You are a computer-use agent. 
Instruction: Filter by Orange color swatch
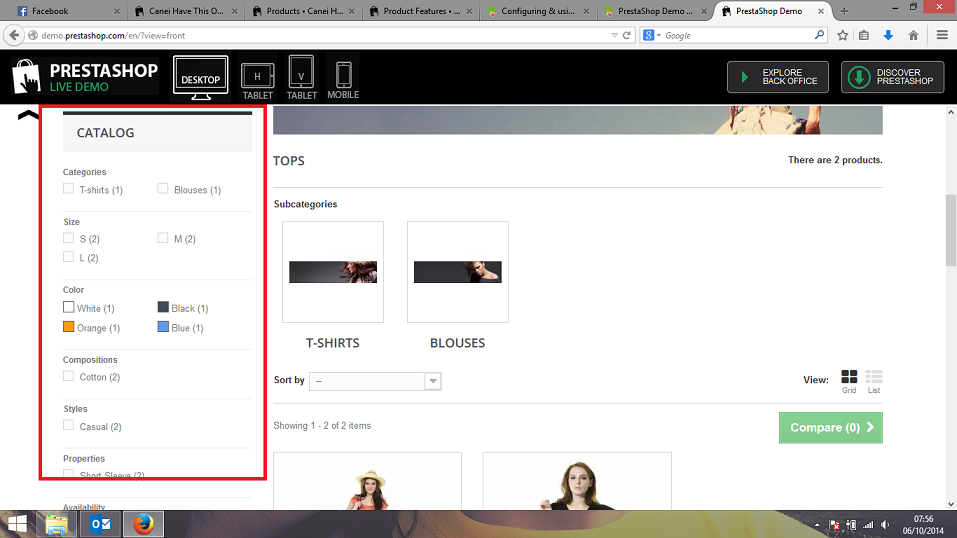(x=68, y=327)
